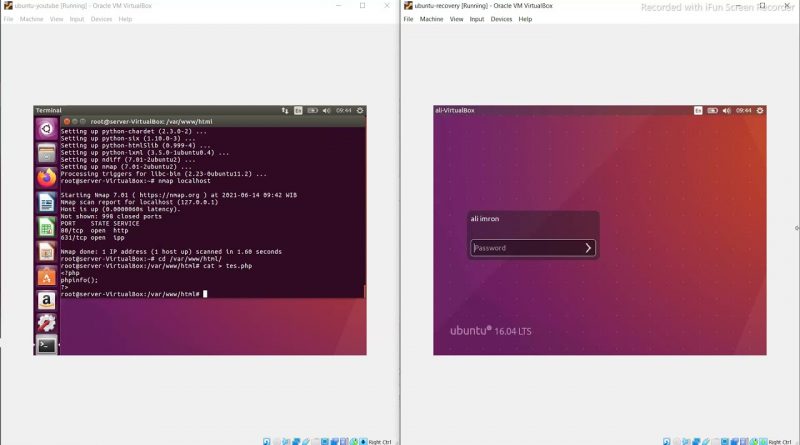The width and height of the screenshot is (800, 445).
Task: Open LibreOffice Calc from the launcher
Action: (46, 227)
